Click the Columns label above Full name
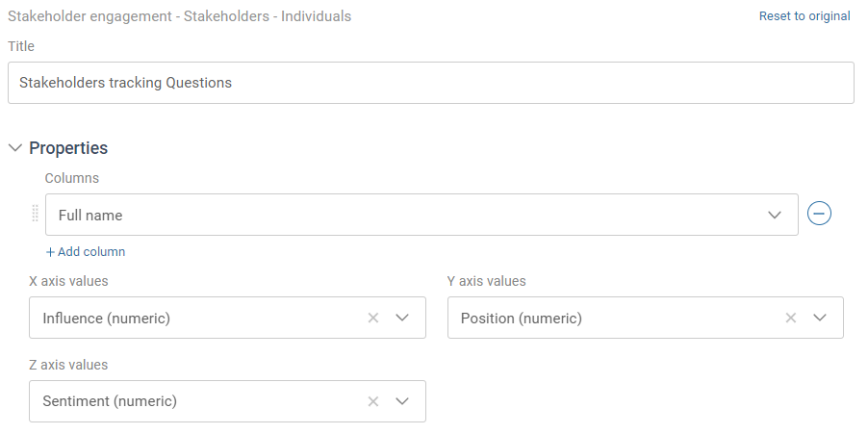Viewport: 868px width, 434px height. [x=72, y=178]
